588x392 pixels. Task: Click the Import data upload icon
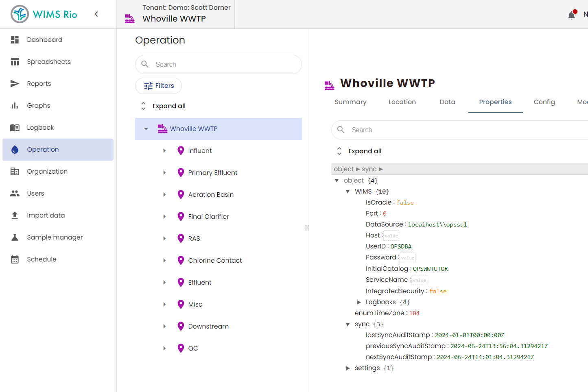[15, 216]
